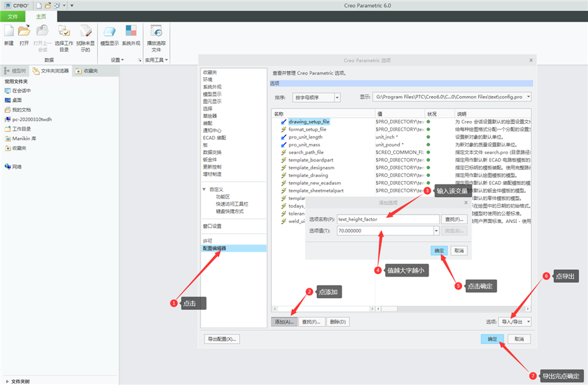Select 配置编辑器 in options list
588x385 pixels.
point(234,248)
